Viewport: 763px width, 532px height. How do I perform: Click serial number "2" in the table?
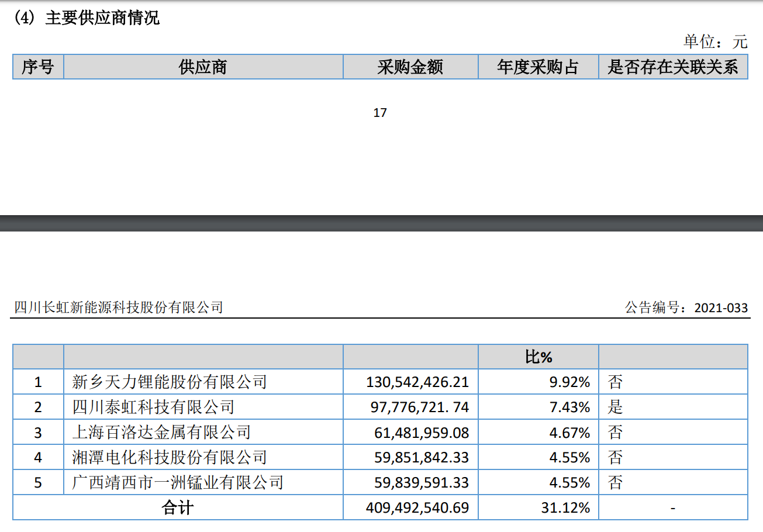click(38, 407)
